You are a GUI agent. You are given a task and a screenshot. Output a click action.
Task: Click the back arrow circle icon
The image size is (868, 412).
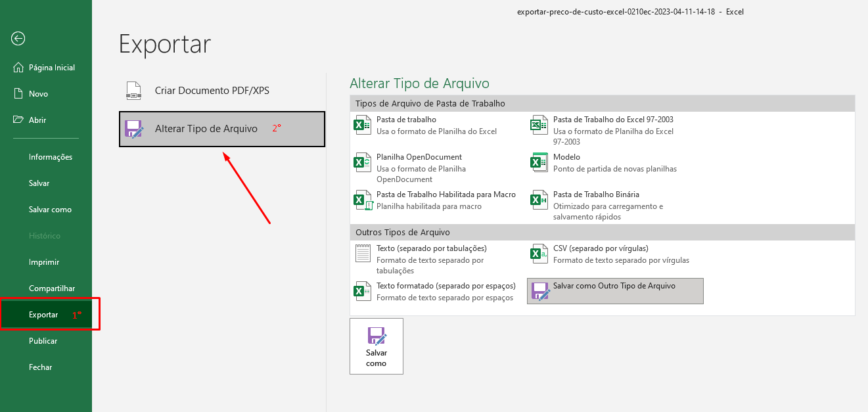(18, 39)
